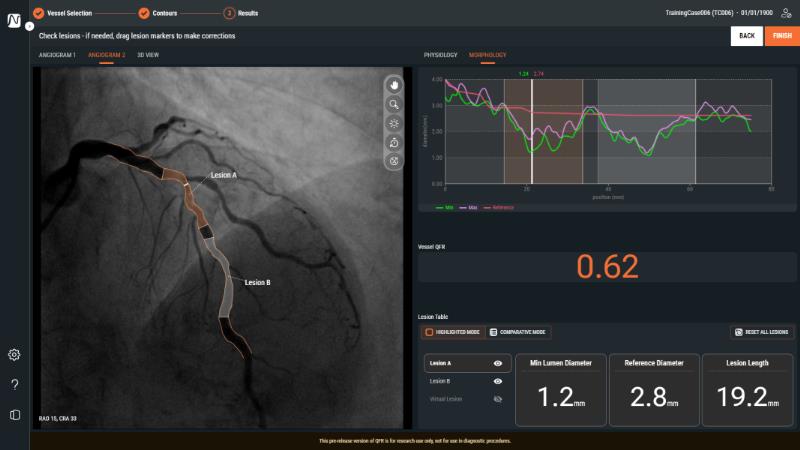Open settings gear in left sidebar

tap(14, 354)
